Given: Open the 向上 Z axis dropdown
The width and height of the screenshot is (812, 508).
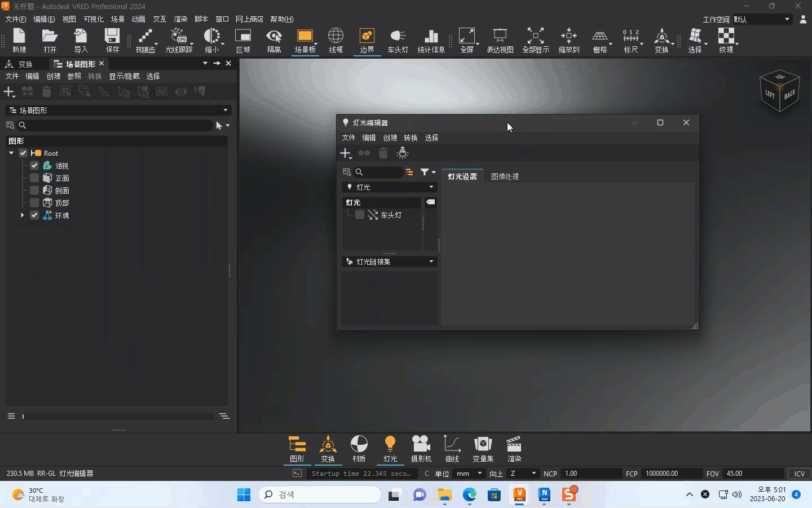Looking at the screenshot, I should click(x=522, y=474).
